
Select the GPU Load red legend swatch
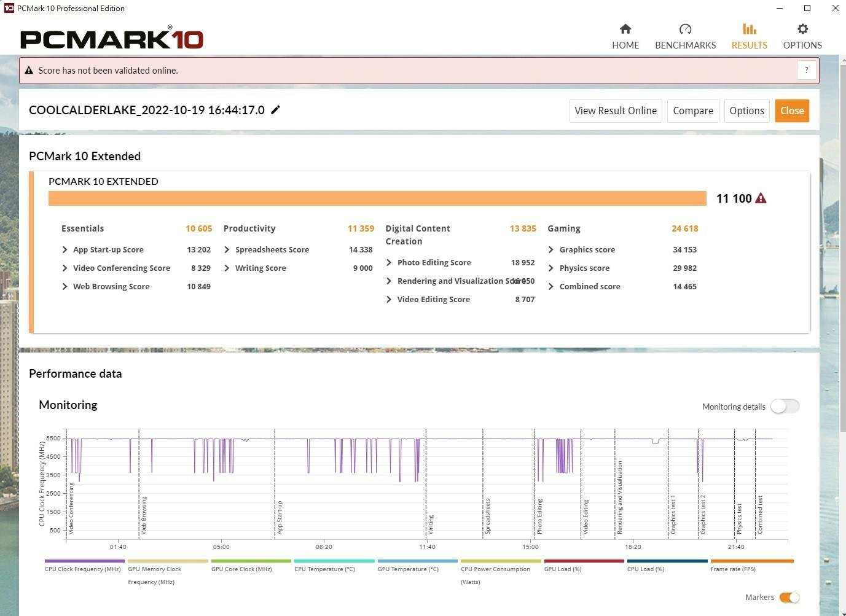pyautogui.click(x=584, y=561)
